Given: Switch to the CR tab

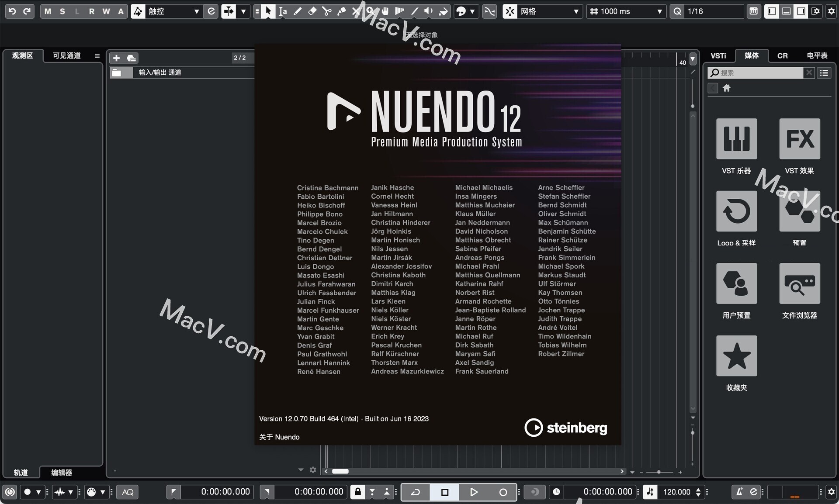Looking at the screenshot, I should 782,56.
